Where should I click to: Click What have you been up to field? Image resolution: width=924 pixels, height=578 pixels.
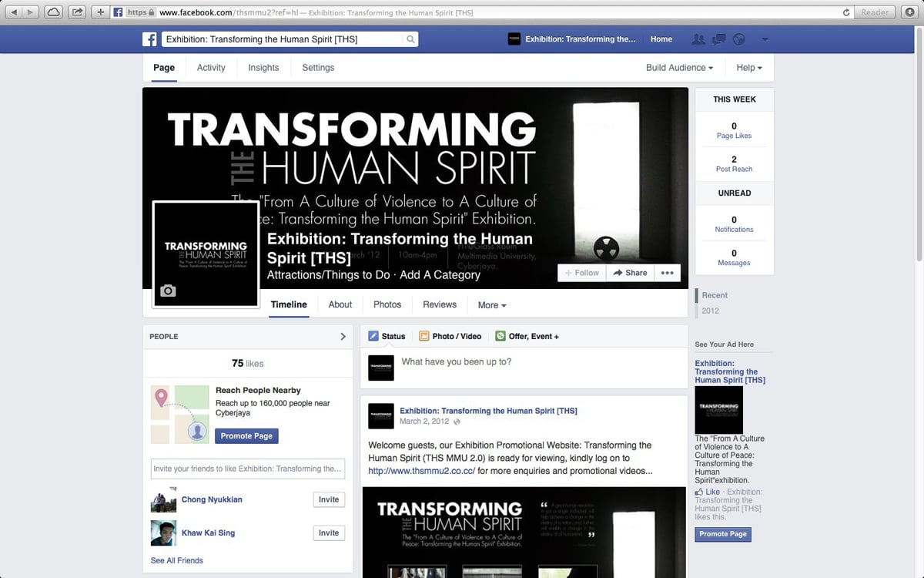pyautogui.click(x=539, y=367)
